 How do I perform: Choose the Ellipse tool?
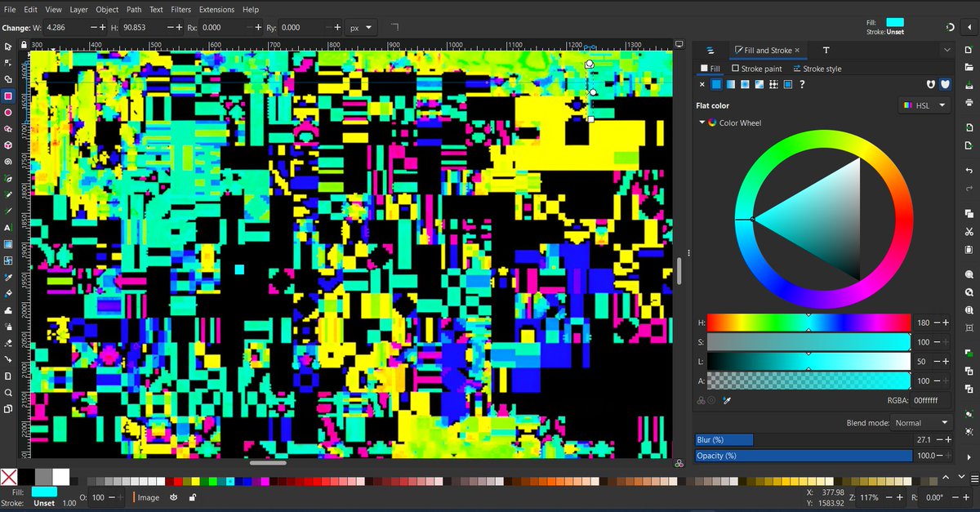click(x=8, y=112)
